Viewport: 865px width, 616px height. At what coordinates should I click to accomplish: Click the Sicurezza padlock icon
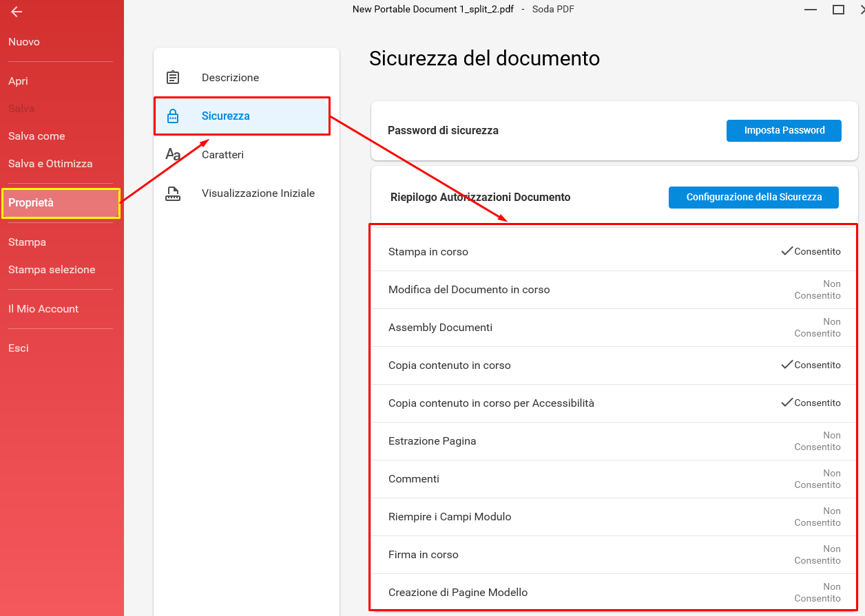pos(173,116)
